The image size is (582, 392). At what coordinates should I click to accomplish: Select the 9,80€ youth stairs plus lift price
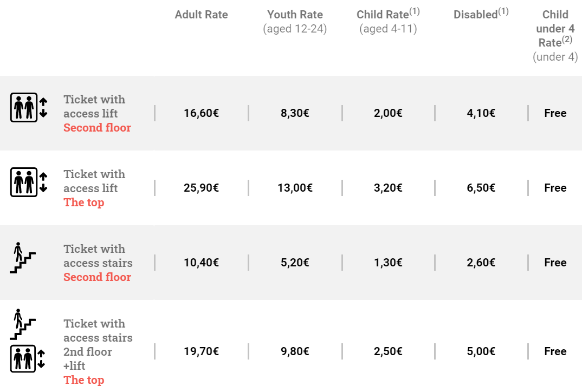[295, 351]
